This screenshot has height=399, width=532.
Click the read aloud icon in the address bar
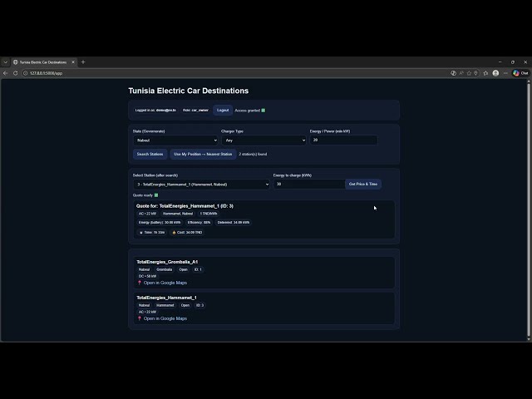tap(461, 73)
